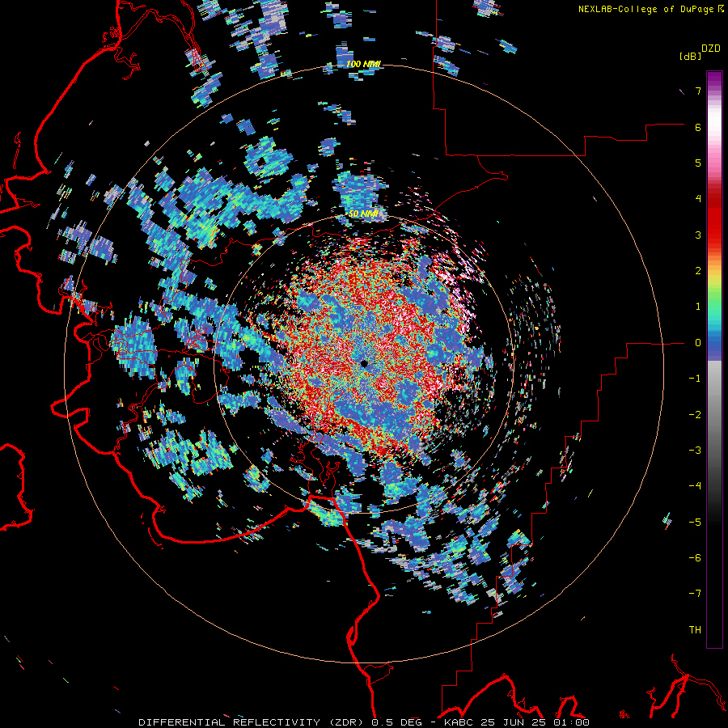Click the black radar site dot at center

point(364,363)
